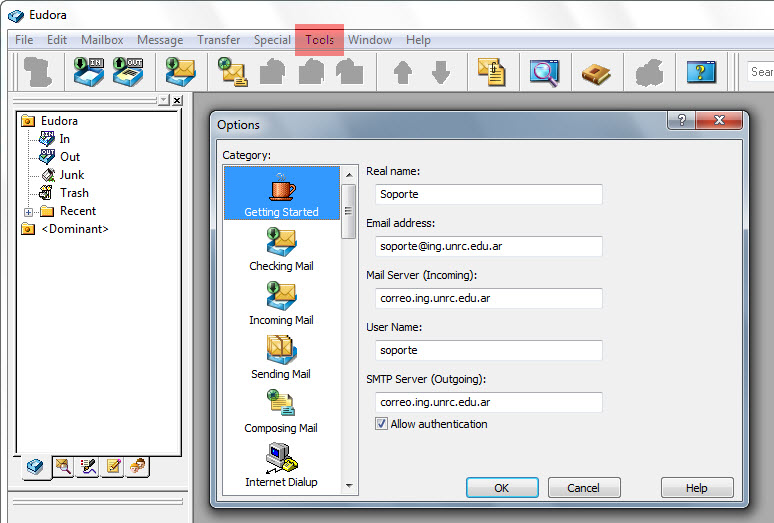Open the Transfer menu

pos(219,40)
